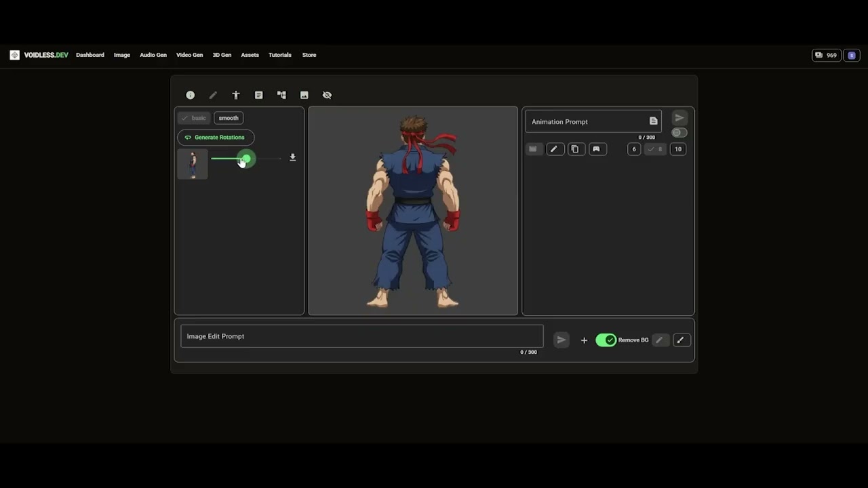This screenshot has height=488, width=868.
Task: Click the game controller icon
Action: (x=596, y=149)
